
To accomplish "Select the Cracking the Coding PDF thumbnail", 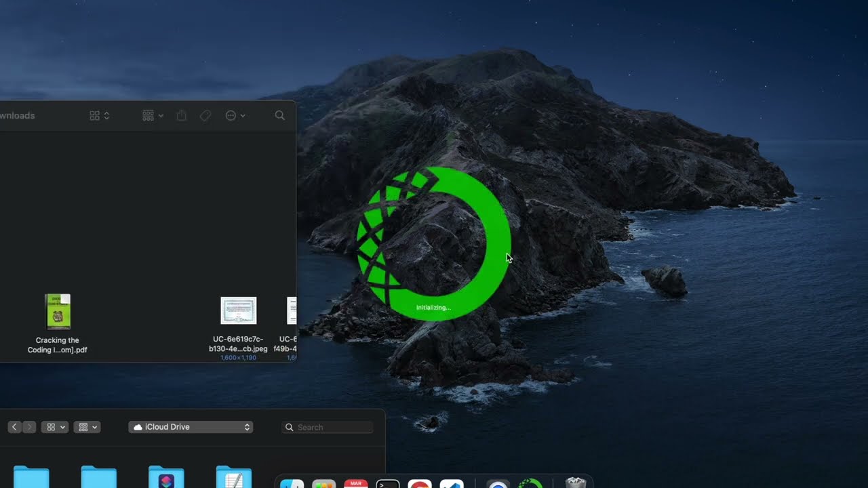I will click(58, 311).
